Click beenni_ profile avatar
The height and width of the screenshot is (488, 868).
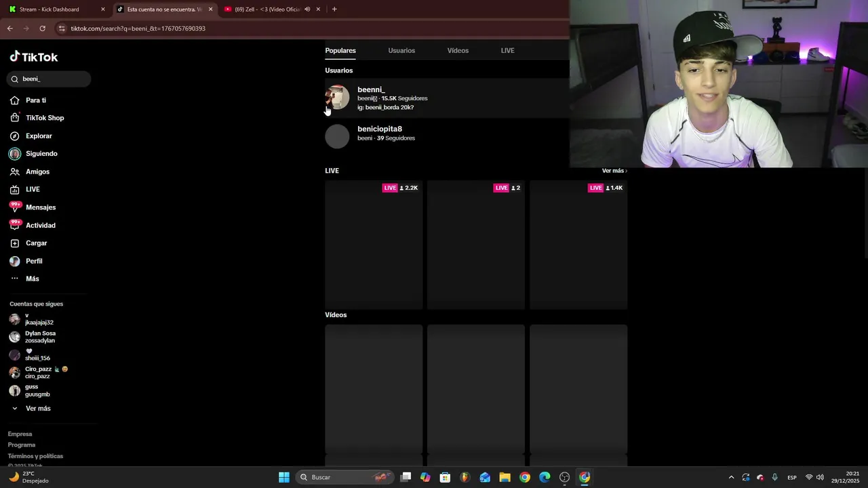(337, 98)
